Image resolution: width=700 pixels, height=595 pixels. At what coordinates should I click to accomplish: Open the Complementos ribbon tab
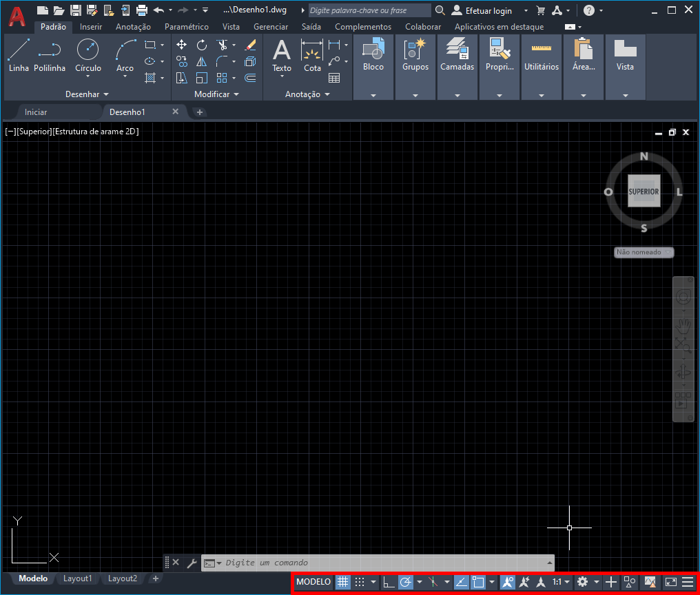pos(363,27)
